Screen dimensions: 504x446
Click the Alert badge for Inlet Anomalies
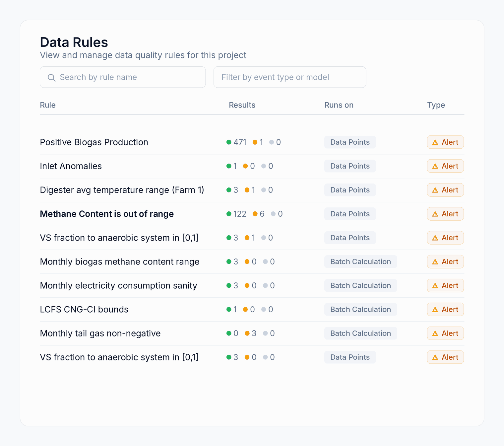[445, 166]
